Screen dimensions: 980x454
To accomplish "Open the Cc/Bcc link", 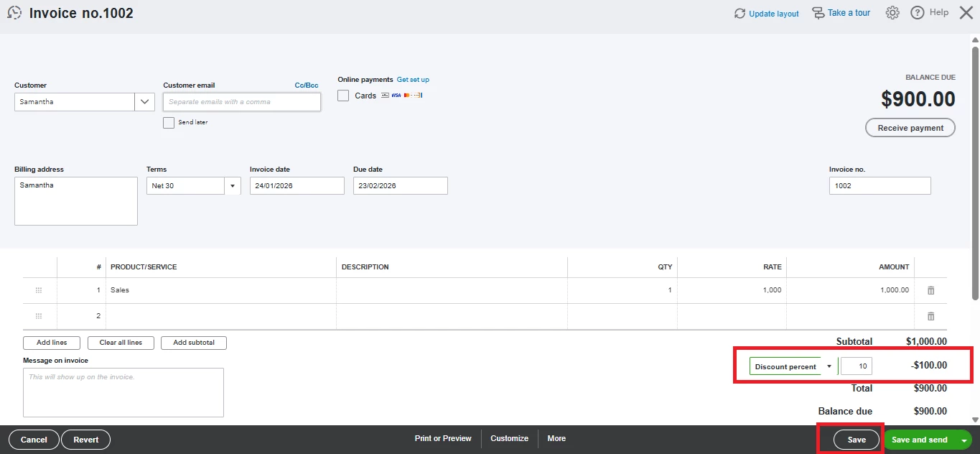I will (x=307, y=85).
